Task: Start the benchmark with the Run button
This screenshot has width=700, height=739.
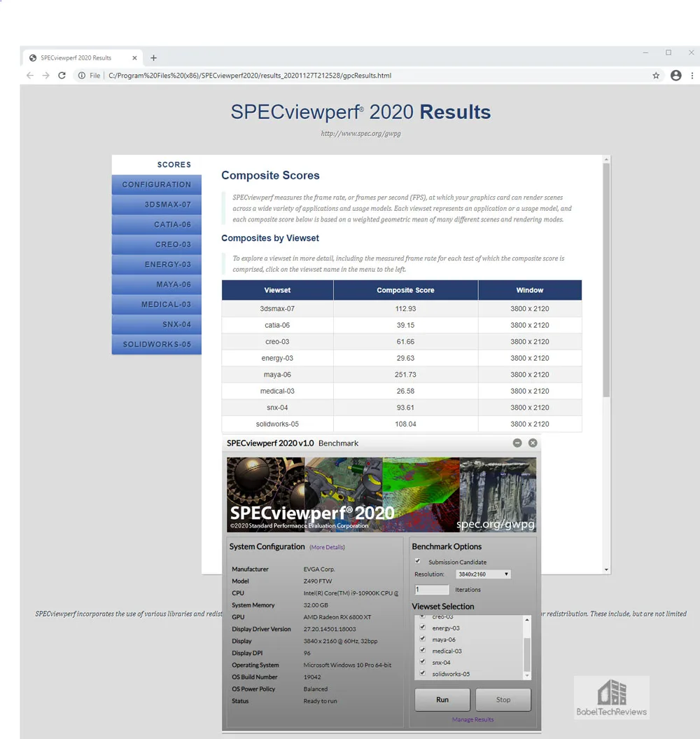Action: tap(442, 699)
